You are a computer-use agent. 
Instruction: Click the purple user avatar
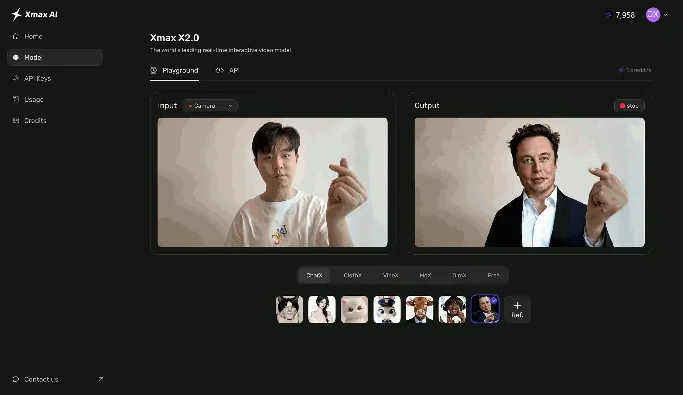tap(653, 15)
